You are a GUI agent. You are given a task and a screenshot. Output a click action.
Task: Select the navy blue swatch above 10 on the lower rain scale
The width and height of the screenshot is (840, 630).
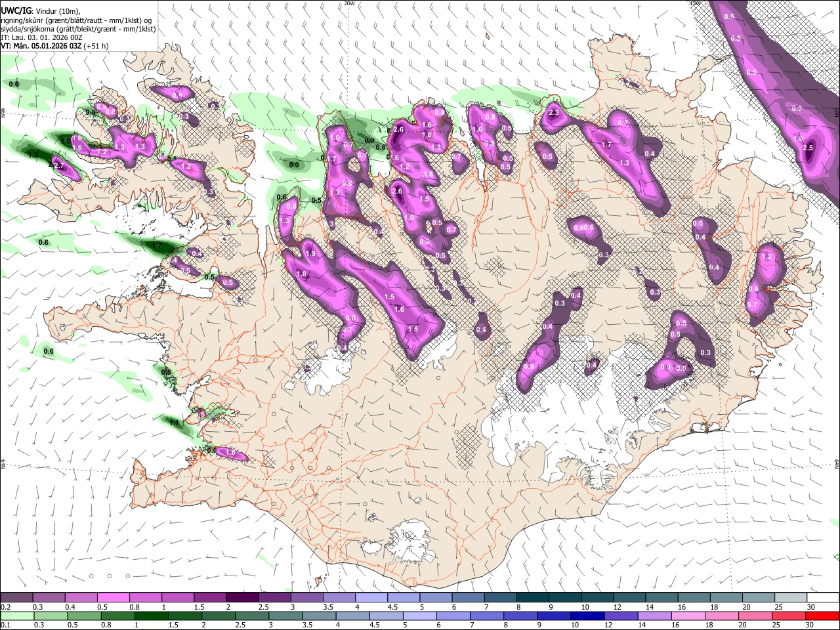tap(587, 616)
